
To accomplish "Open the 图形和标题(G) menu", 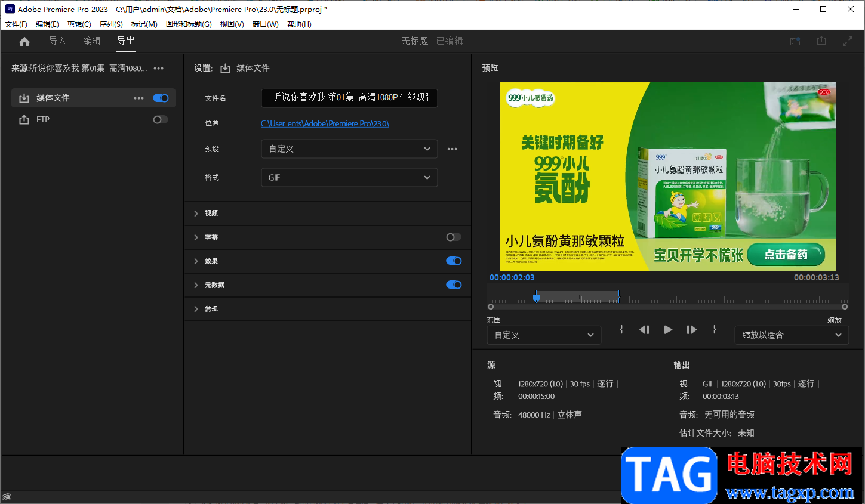I will (189, 24).
